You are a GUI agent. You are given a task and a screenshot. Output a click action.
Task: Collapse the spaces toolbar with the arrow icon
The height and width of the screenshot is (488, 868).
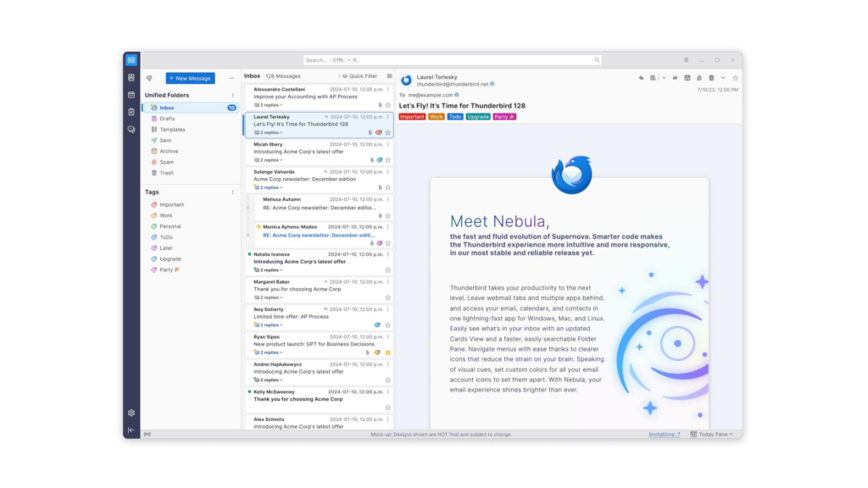(131, 430)
